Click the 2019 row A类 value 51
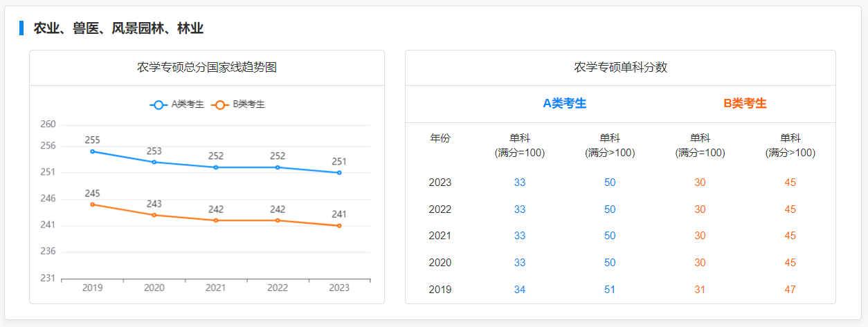 [x=610, y=290]
